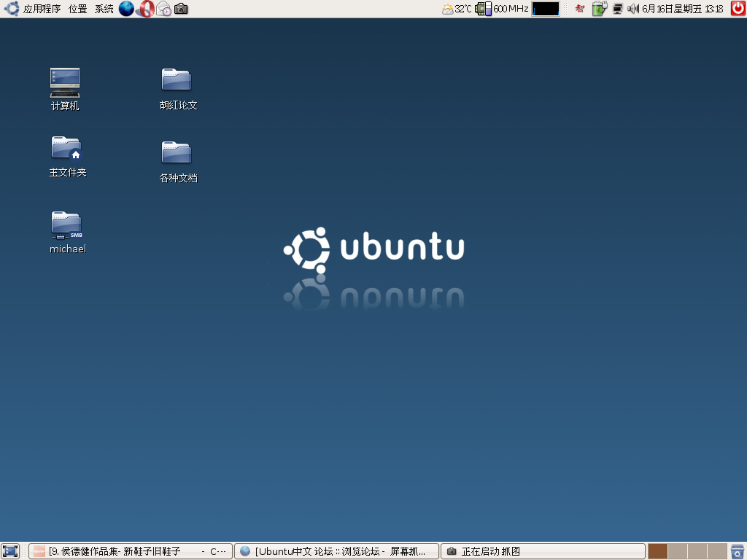The height and width of the screenshot is (560, 747).
Task: Select the 胡红论文 folder
Action: click(x=178, y=90)
